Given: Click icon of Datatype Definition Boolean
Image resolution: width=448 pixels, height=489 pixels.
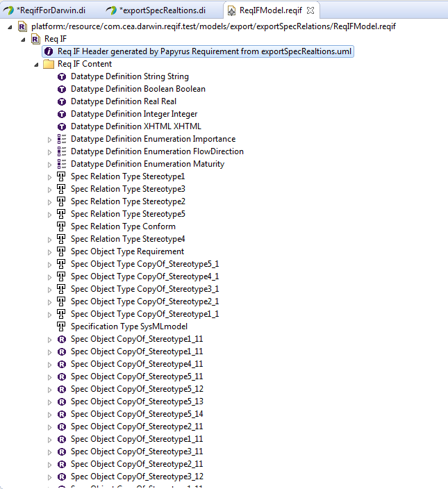Looking at the screenshot, I should (x=62, y=89).
